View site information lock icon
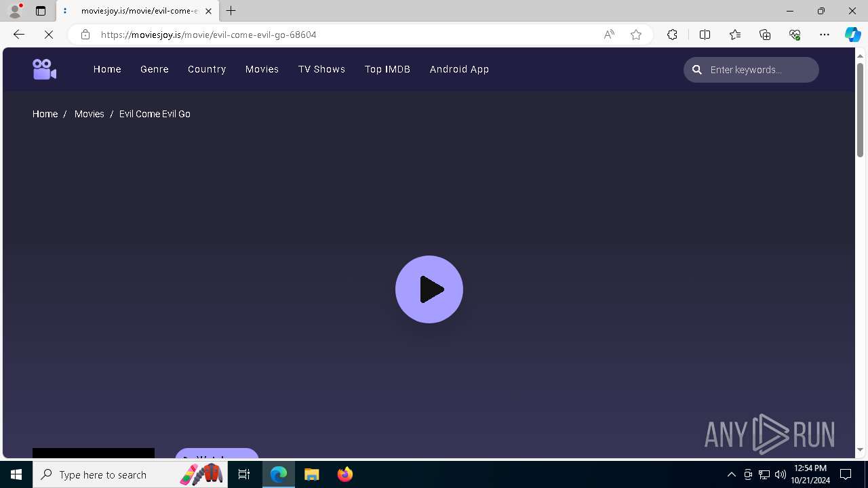868x488 pixels. click(x=85, y=35)
